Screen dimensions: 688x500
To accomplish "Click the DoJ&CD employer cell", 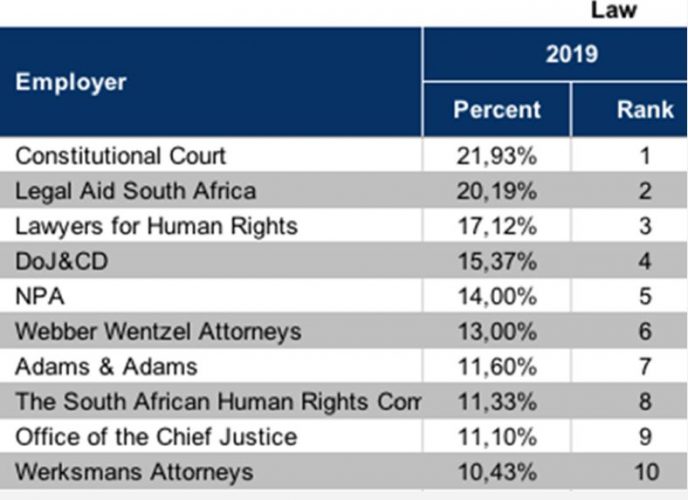I will tap(61, 261).
